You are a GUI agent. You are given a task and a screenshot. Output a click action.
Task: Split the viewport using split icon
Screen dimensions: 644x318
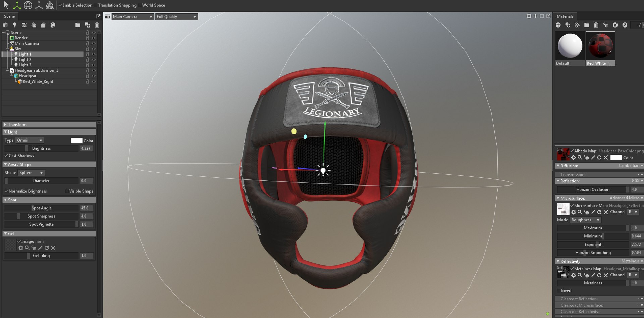coord(535,16)
